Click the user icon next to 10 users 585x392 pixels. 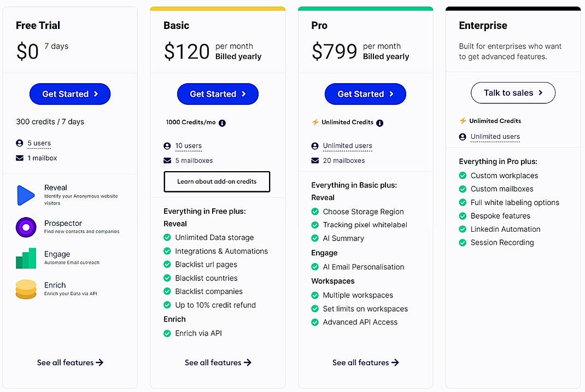click(167, 146)
